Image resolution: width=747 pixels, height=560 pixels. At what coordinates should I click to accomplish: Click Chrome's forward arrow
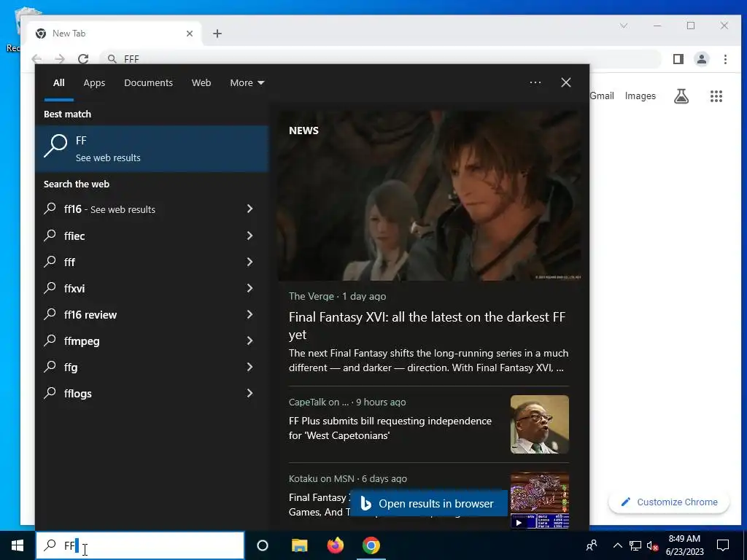[x=60, y=58]
